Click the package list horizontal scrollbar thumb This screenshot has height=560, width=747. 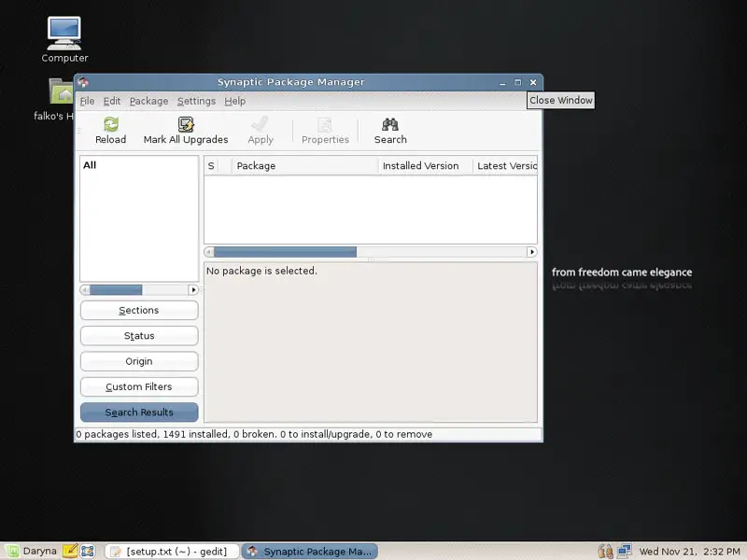(x=285, y=252)
